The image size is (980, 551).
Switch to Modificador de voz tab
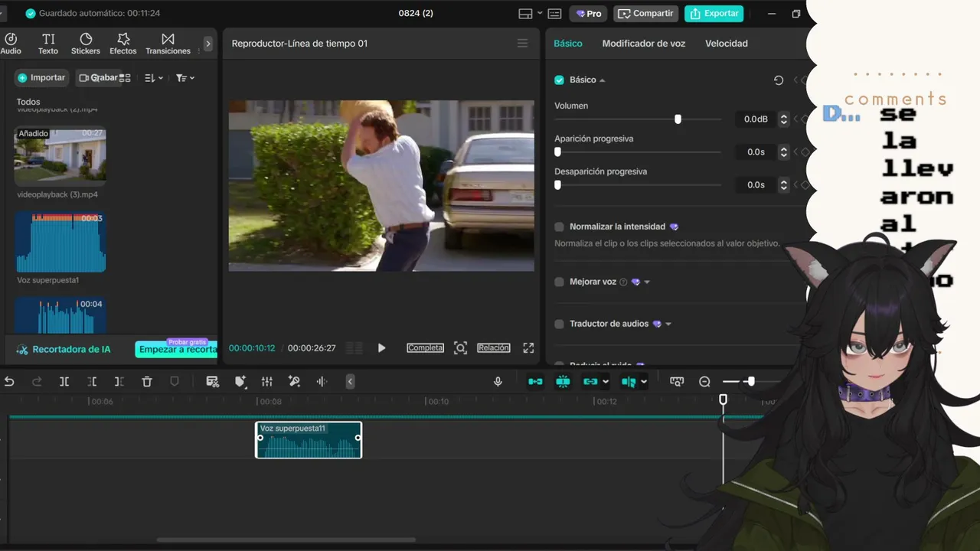[644, 44]
